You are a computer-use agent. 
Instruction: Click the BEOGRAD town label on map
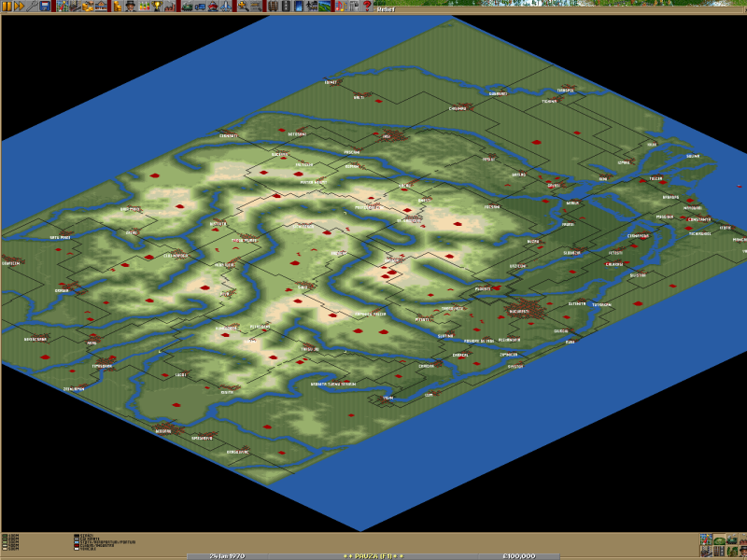pyautogui.click(x=162, y=431)
